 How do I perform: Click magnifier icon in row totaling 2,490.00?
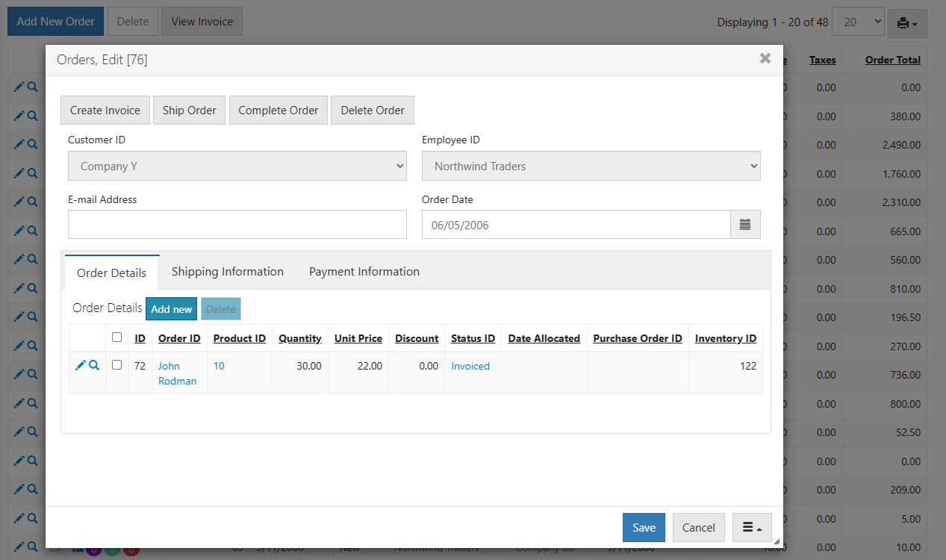click(x=32, y=145)
